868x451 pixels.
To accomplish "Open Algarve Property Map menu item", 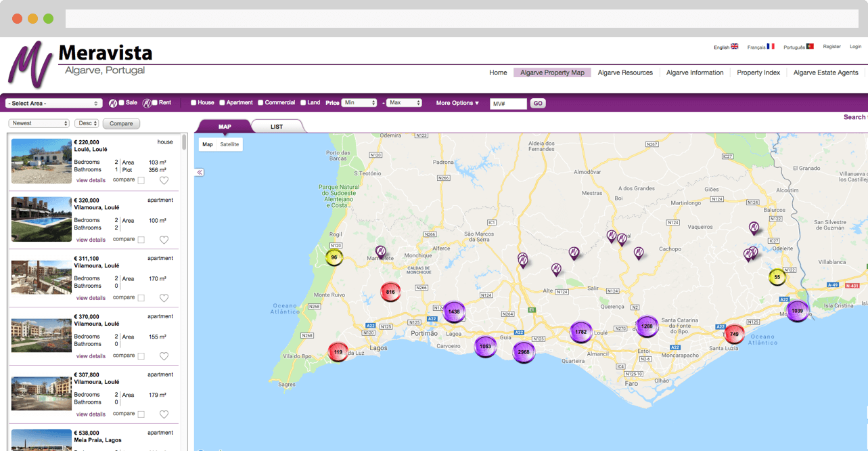I will (552, 72).
